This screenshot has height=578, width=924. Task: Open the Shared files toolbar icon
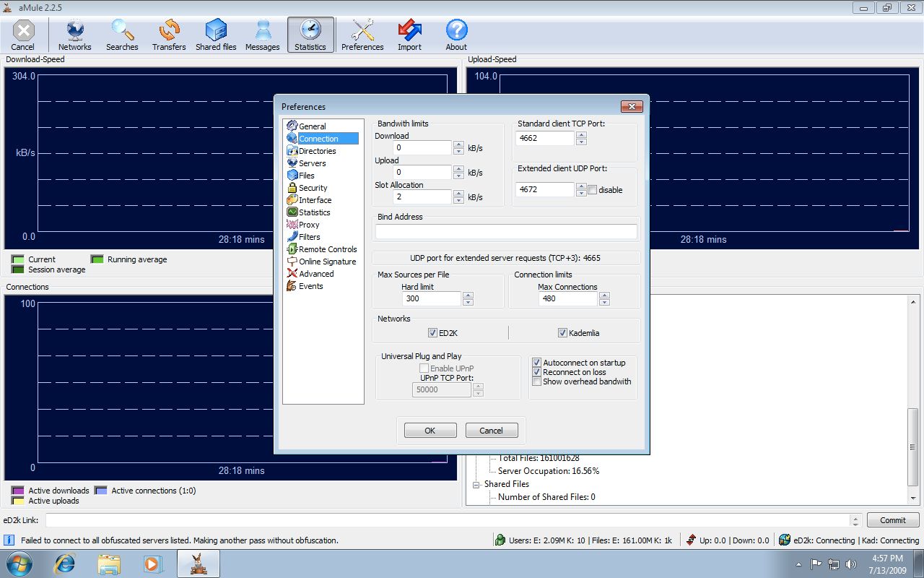click(x=216, y=35)
